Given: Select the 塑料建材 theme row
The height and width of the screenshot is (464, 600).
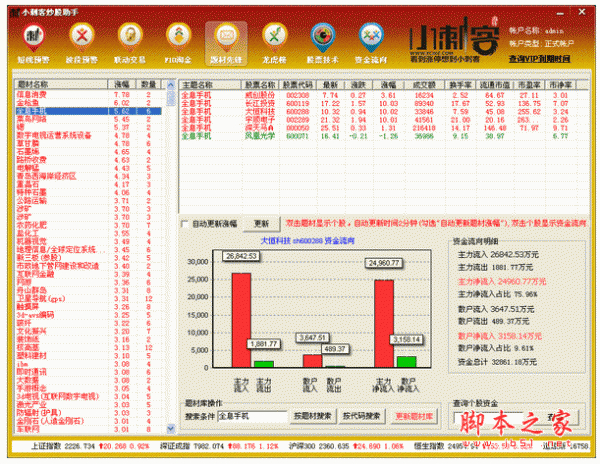Looking at the screenshot, I should [x=88, y=355].
